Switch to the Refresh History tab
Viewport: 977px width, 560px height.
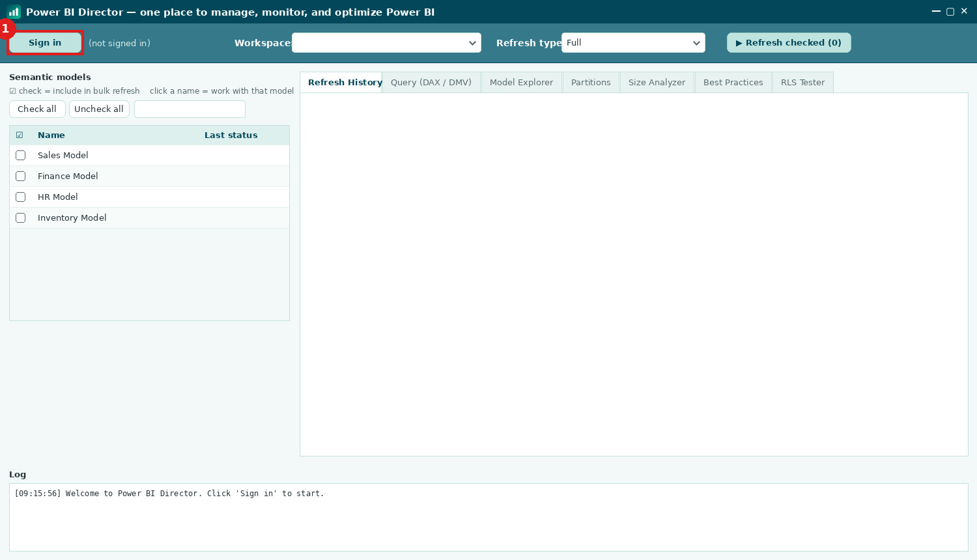(x=341, y=83)
